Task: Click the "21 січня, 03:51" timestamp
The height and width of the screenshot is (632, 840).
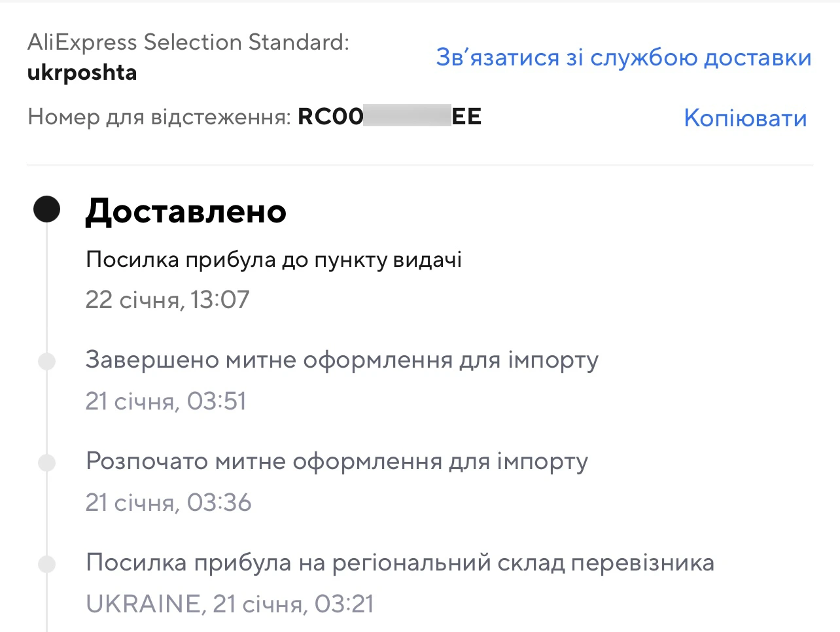Action: 167,401
